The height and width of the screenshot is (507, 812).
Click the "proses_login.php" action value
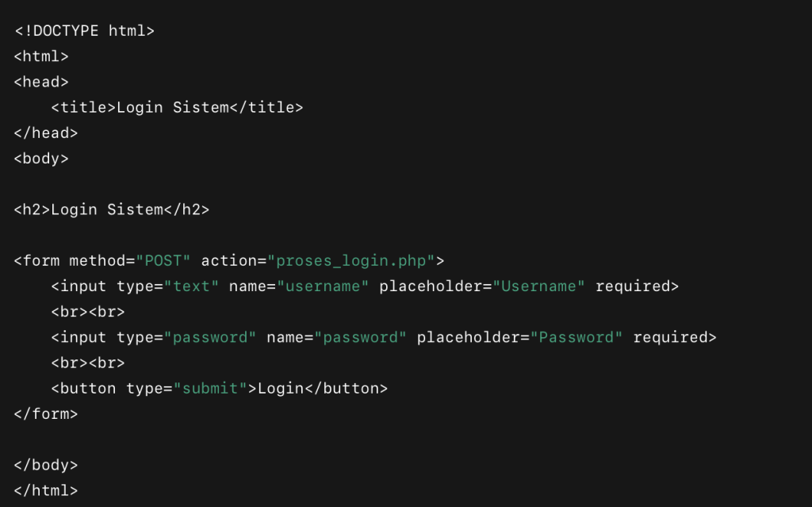351,260
